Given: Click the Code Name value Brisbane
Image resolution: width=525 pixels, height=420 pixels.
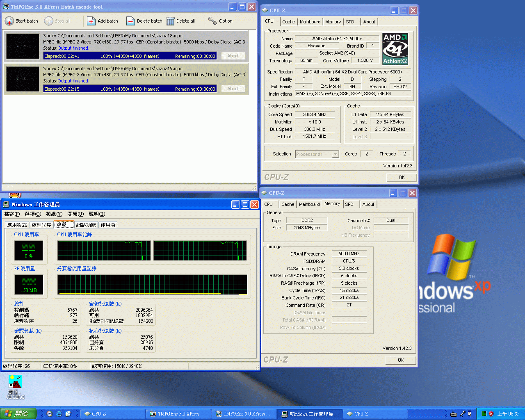Looking at the screenshot, I should pos(317,46).
